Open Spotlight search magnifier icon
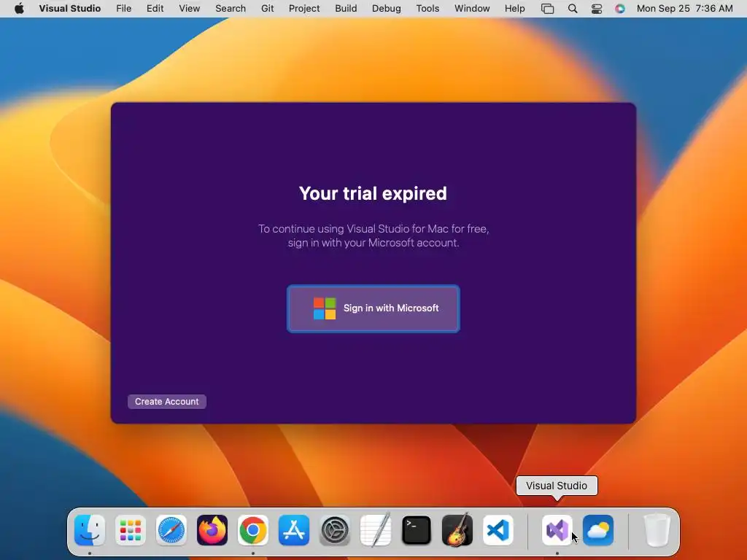747x560 pixels. (x=573, y=9)
